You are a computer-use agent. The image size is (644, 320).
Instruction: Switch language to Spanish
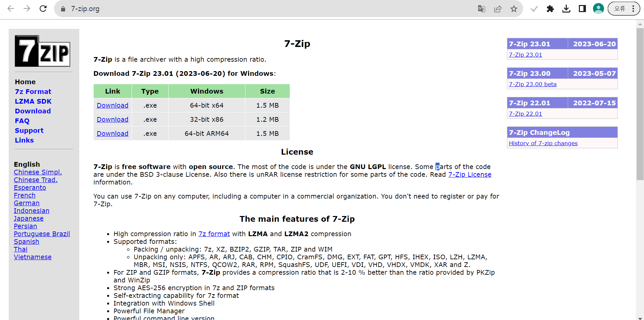point(27,242)
